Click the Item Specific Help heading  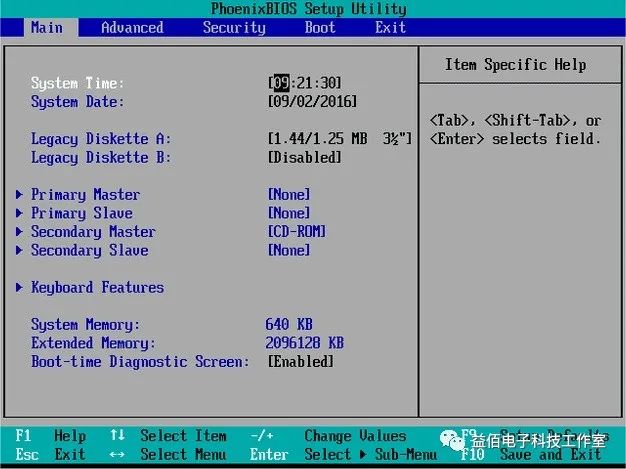515,64
